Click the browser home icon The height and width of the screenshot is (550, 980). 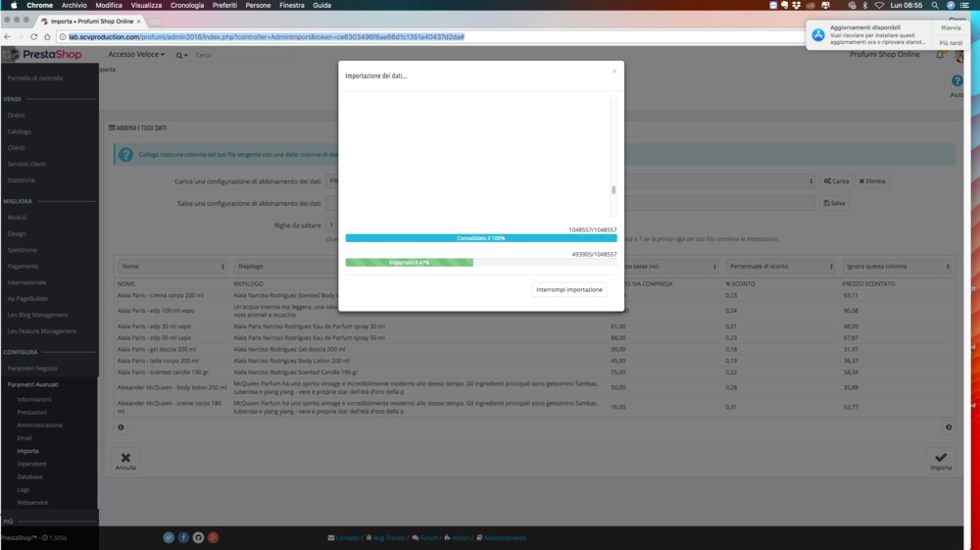(x=47, y=37)
